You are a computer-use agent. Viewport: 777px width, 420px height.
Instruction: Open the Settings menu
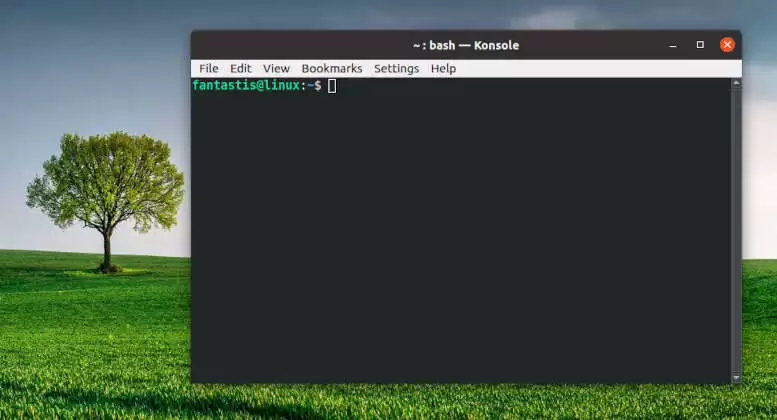pyautogui.click(x=396, y=68)
